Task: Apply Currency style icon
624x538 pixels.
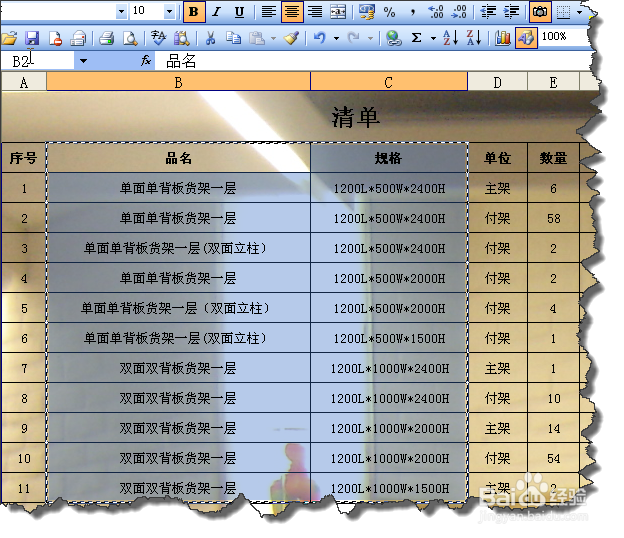Action: point(367,12)
